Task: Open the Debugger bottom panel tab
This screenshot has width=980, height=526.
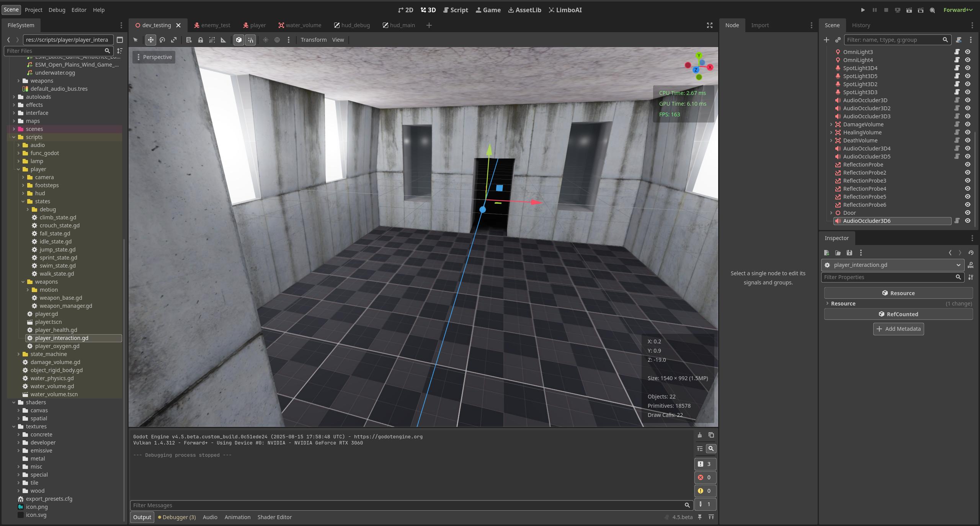Action: pyautogui.click(x=177, y=517)
